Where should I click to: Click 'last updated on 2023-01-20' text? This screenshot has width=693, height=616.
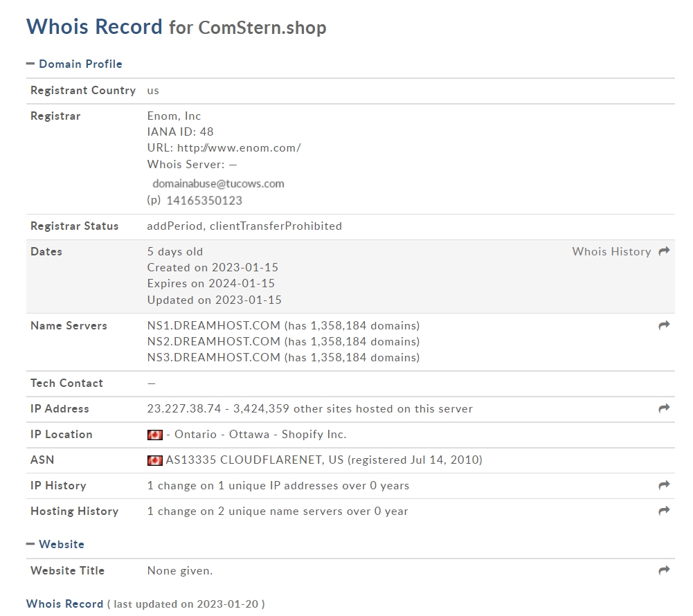tap(186, 604)
